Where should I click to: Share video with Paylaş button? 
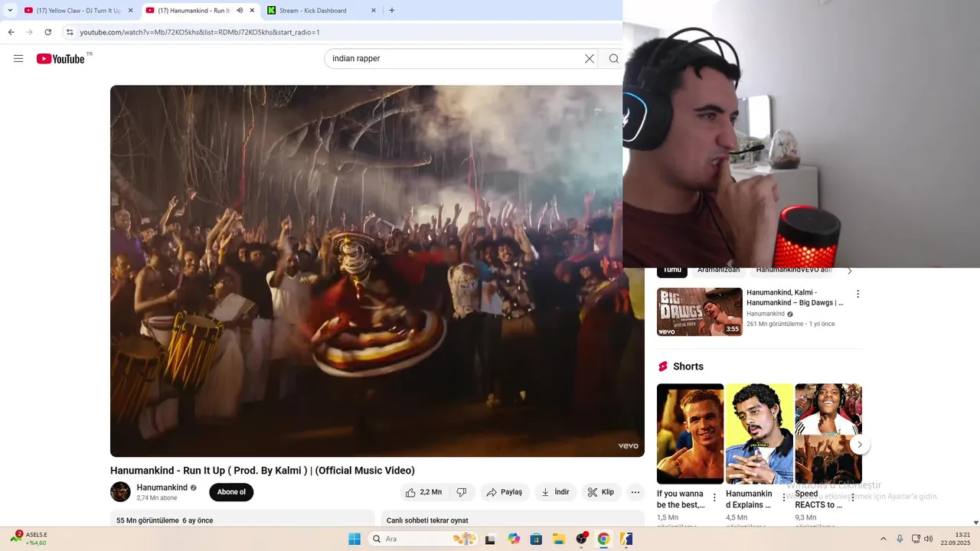[505, 492]
